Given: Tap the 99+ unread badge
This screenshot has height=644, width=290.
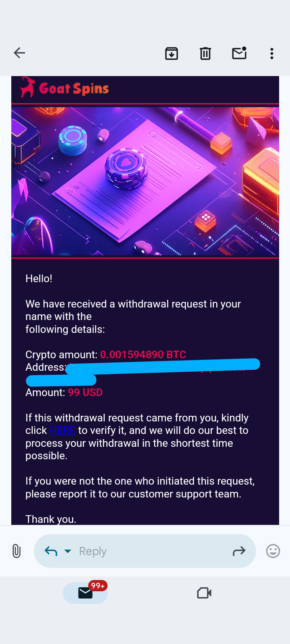Looking at the screenshot, I should 98,586.
